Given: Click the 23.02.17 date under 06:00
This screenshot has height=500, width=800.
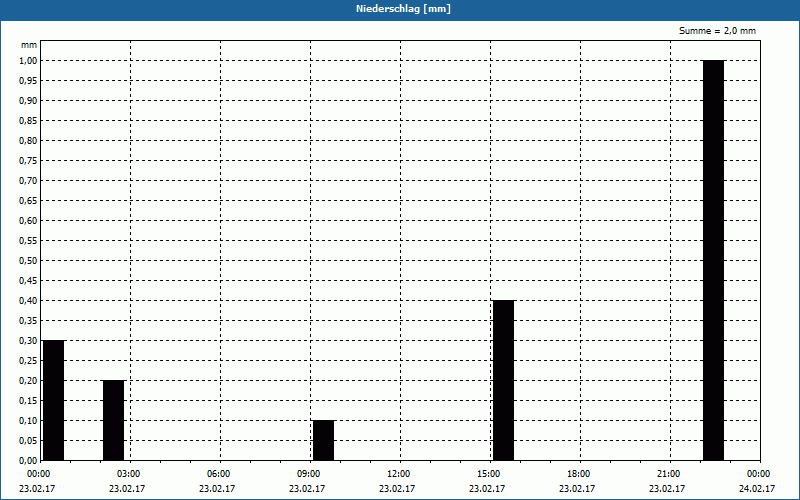Looking at the screenshot, I should click(217, 489).
